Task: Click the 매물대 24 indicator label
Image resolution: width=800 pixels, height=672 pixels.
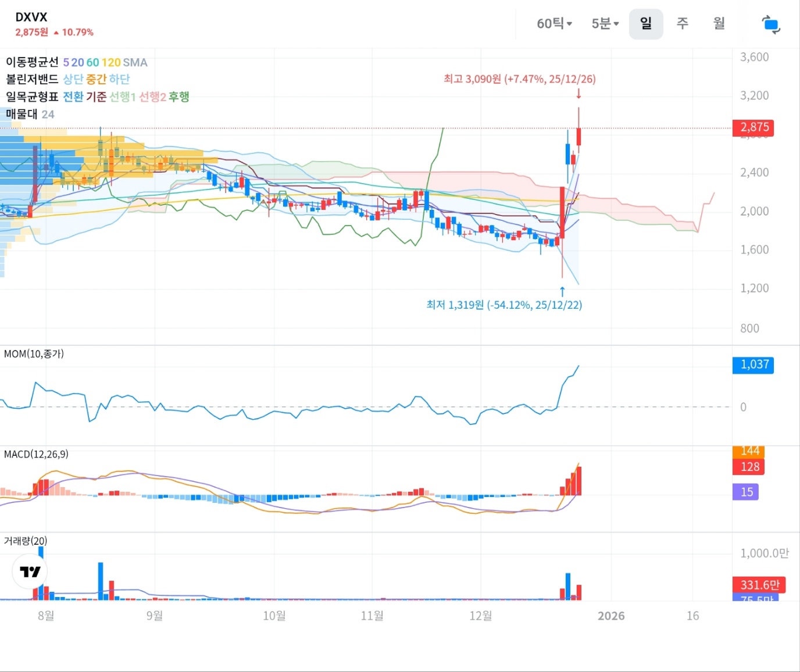Action: [x=30, y=114]
